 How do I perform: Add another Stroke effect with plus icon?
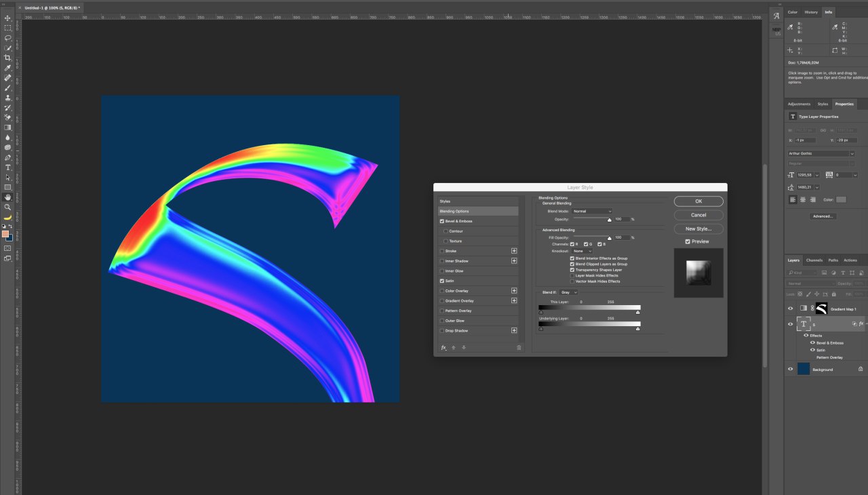[514, 251]
